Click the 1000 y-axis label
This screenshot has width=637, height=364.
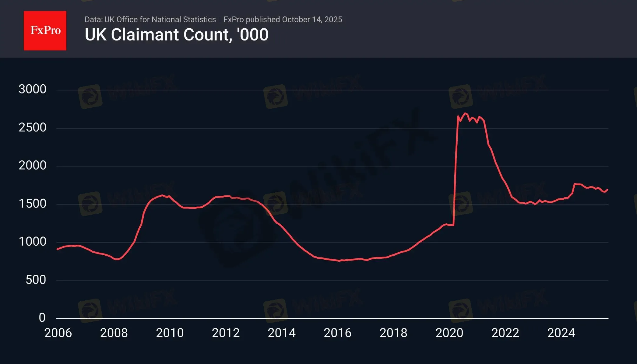click(x=32, y=242)
